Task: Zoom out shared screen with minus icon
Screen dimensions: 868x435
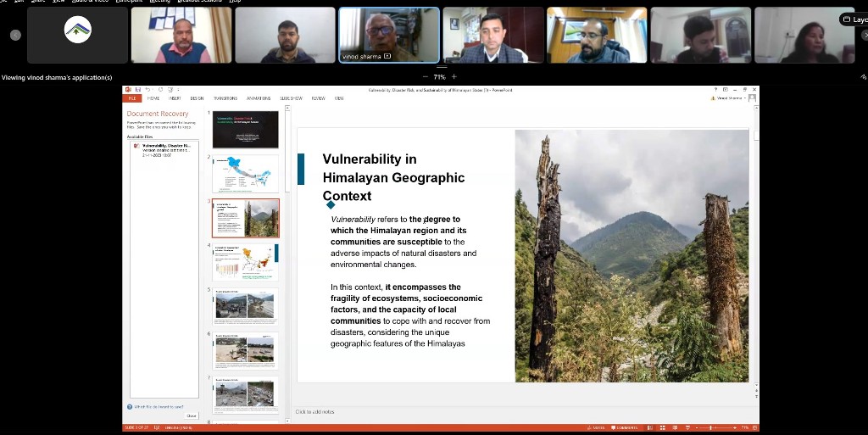Action: click(x=426, y=76)
